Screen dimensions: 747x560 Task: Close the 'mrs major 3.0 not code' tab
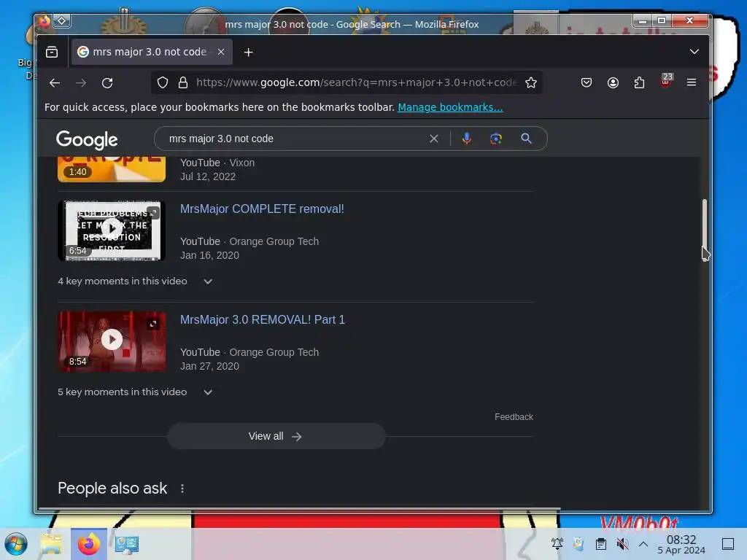pyautogui.click(x=221, y=52)
